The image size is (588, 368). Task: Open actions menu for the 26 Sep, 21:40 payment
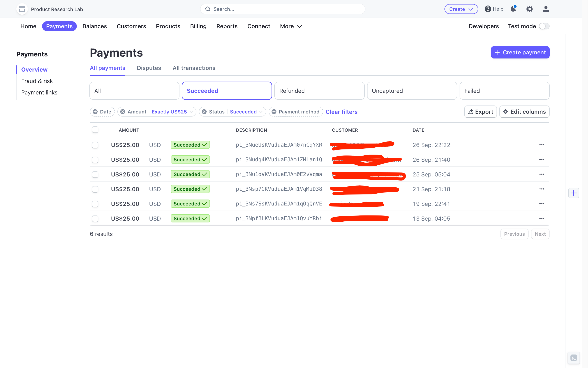(x=542, y=160)
